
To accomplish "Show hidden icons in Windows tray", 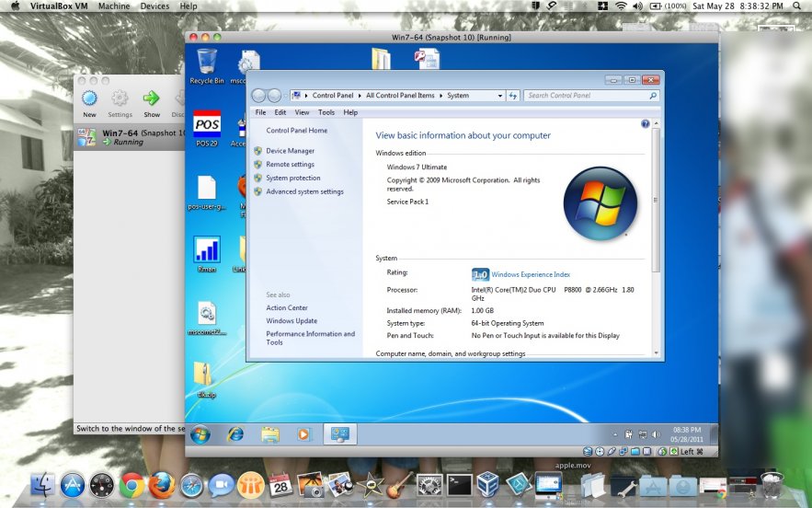I will (615, 434).
